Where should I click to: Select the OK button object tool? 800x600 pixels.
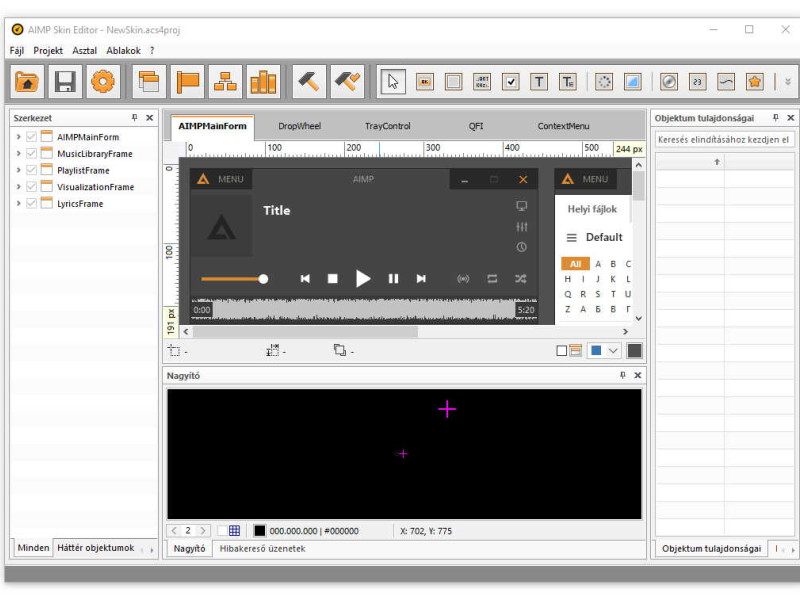click(425, 82)
